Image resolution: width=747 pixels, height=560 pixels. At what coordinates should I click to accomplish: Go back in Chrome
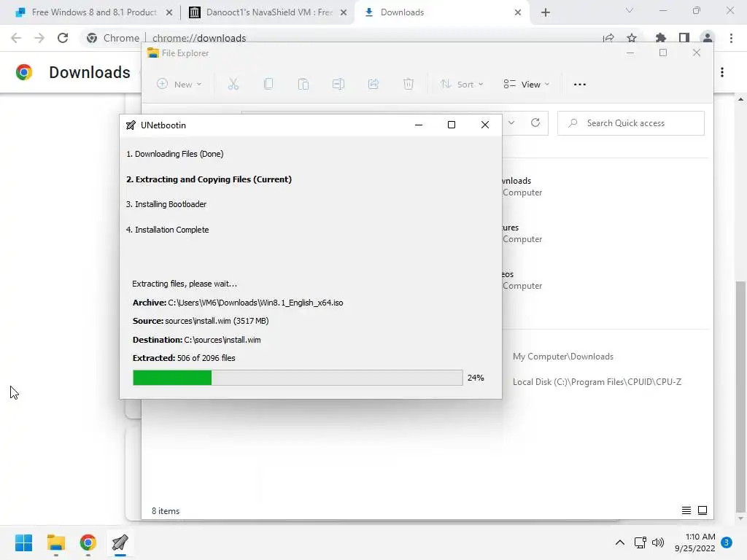point(16,38)
